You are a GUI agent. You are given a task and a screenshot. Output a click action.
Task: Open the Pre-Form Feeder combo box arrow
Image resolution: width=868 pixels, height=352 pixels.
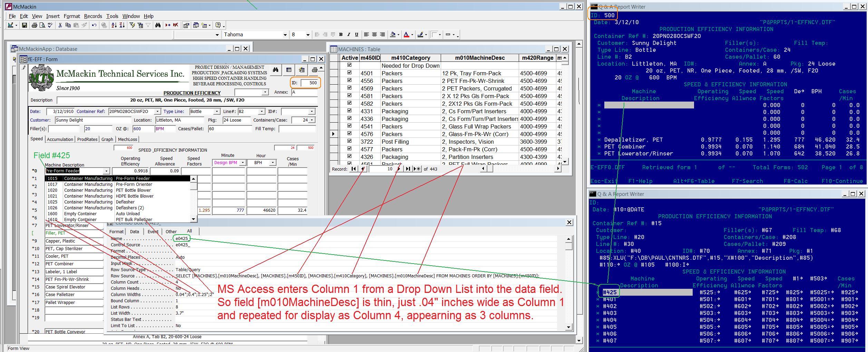[106, 171]
